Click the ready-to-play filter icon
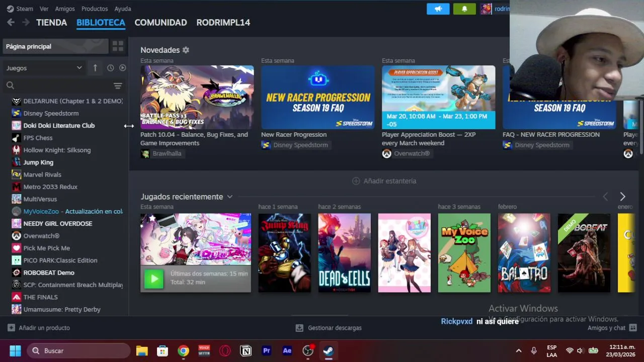 (122, 68)
